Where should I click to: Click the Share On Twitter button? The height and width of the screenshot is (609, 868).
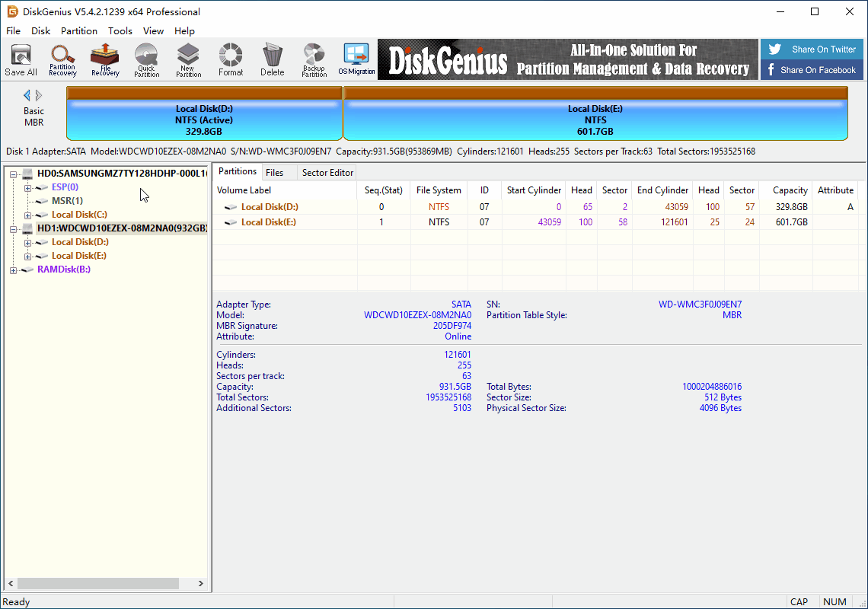coord(812,49)
